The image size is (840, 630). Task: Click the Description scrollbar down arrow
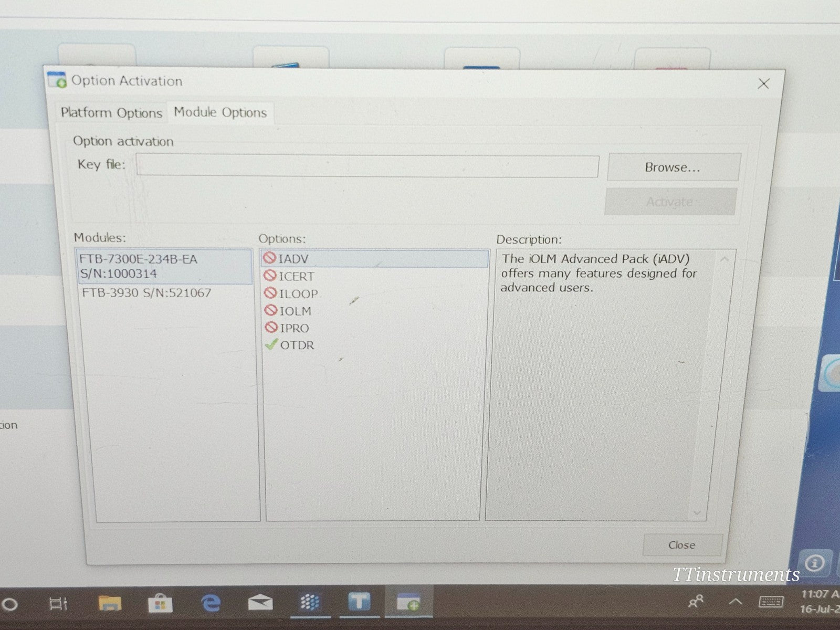click(x=697, y=512)
